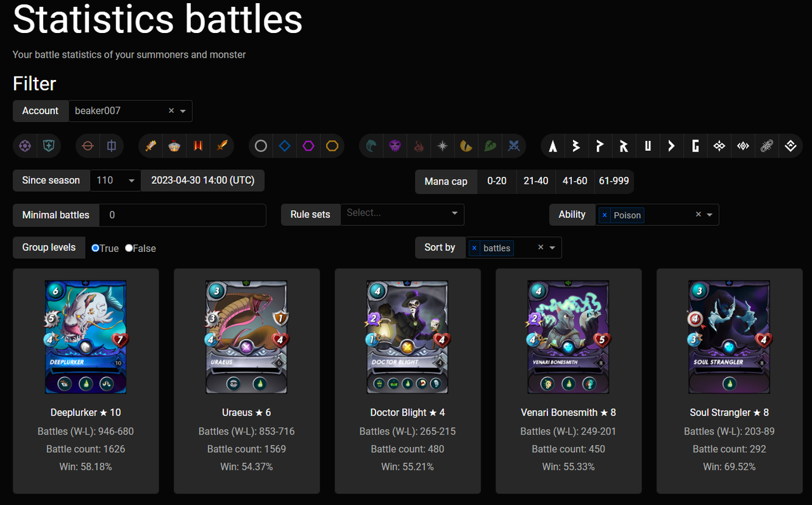
Task: Filter by gold octagon legendary rarity
Action: [332, 146]
